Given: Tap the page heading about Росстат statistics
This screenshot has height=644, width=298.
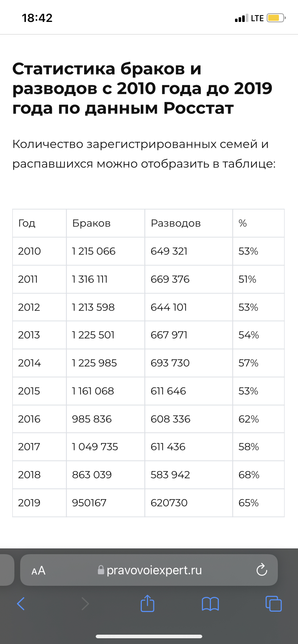Looking at the screenshot, I should point(142,88).
